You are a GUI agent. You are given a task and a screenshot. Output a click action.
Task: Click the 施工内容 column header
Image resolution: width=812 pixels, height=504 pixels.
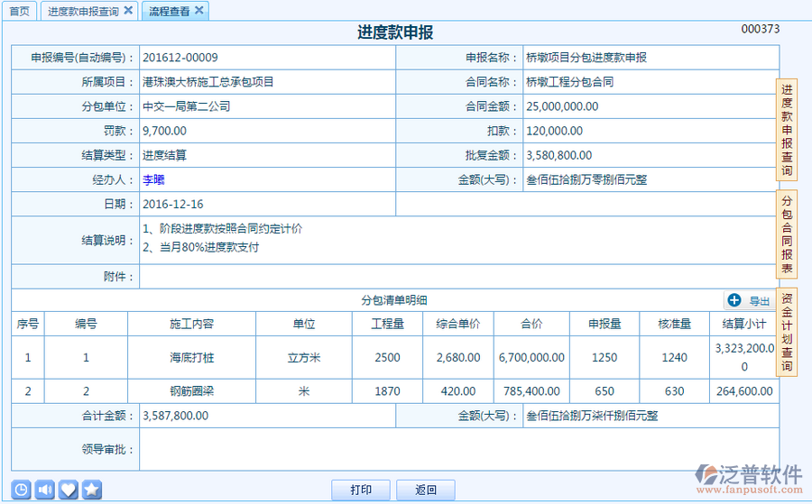point(191,324)
